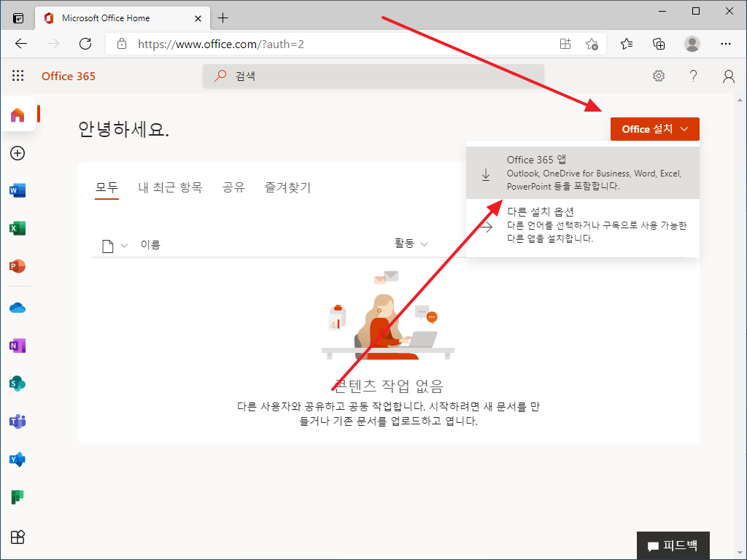Reload the page with refresh icon
Screen dimensions: 747x560
coord(85,44)
